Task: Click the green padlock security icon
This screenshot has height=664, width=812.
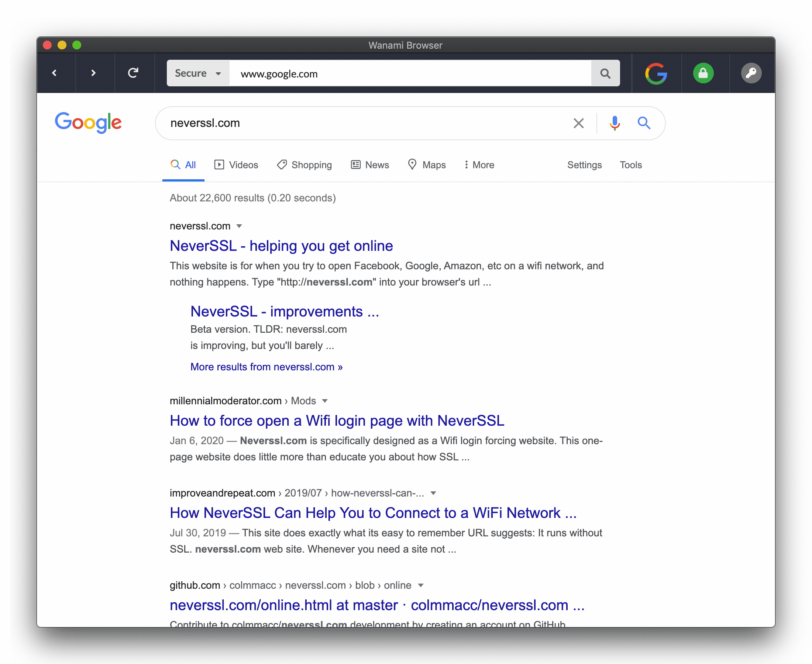Action: coord(703,73)
